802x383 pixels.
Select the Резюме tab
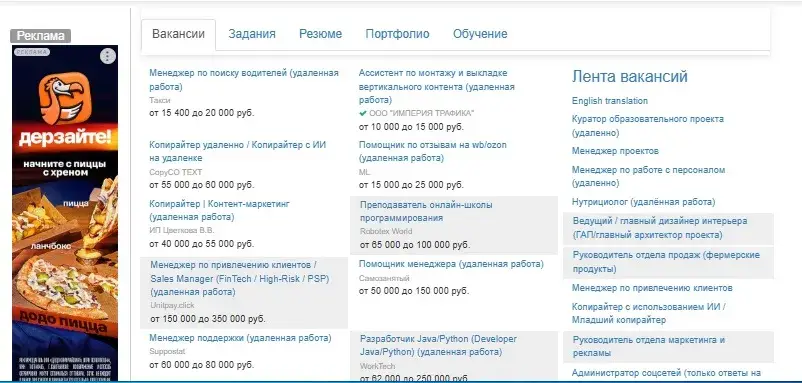pos(320,34)
